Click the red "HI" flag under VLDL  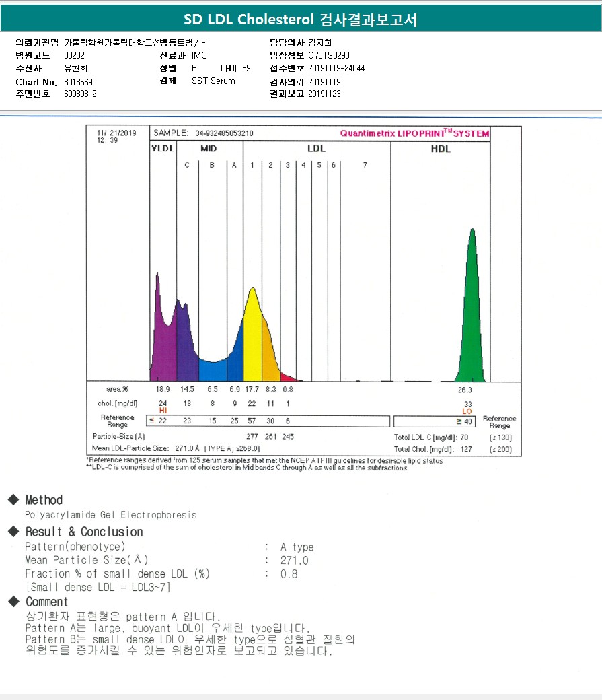(163, 411)
